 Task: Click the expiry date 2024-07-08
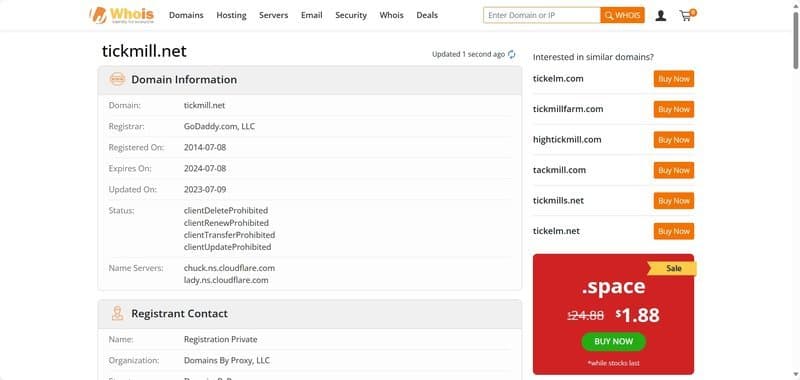205,168
